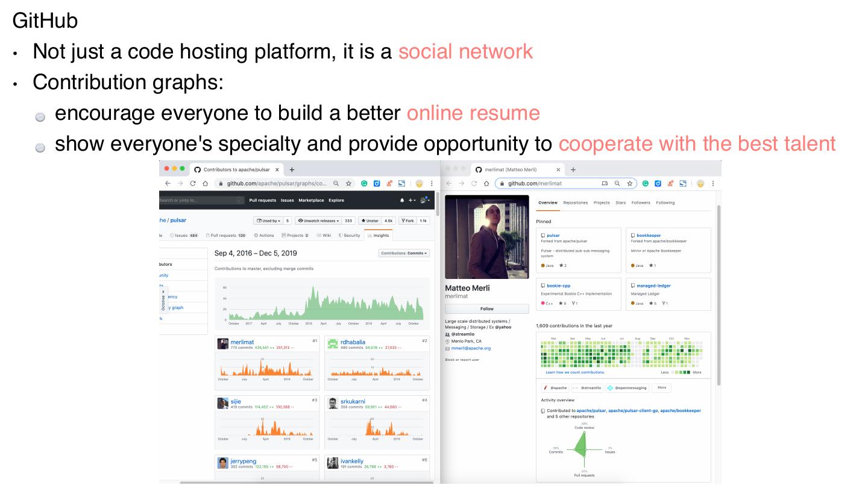Open the Repositories tab on merlimat's profile
Image resolution: width=868 pixels, height=488 pixels.
[575, 203]
